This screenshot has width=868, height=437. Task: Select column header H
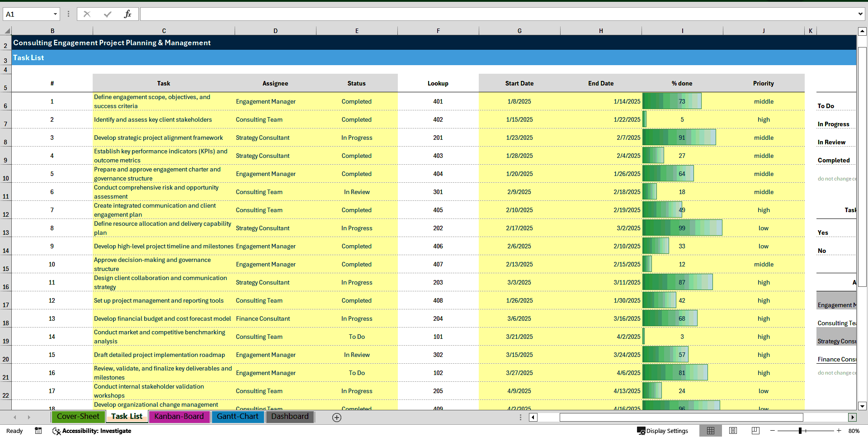pos(601,30)
